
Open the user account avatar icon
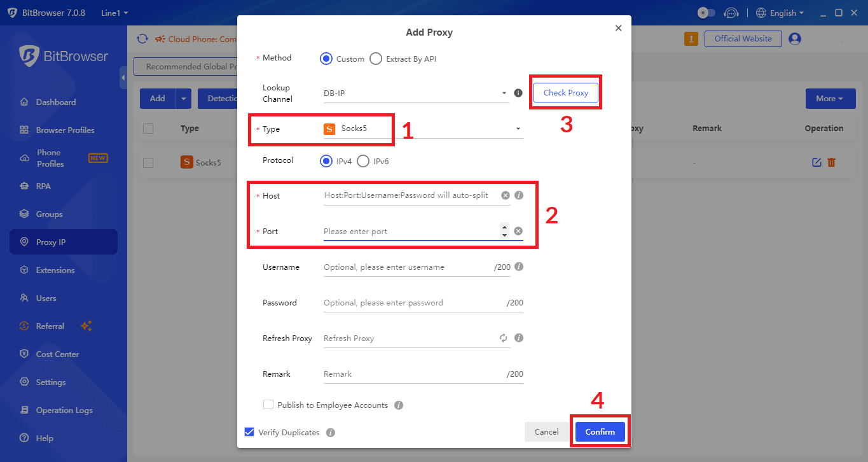click(794, 39)
